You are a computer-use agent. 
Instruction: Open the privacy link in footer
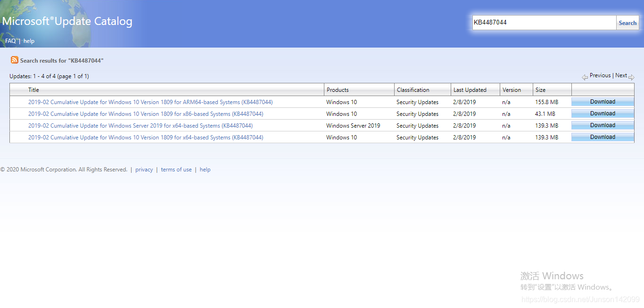(x=144, y=170)
